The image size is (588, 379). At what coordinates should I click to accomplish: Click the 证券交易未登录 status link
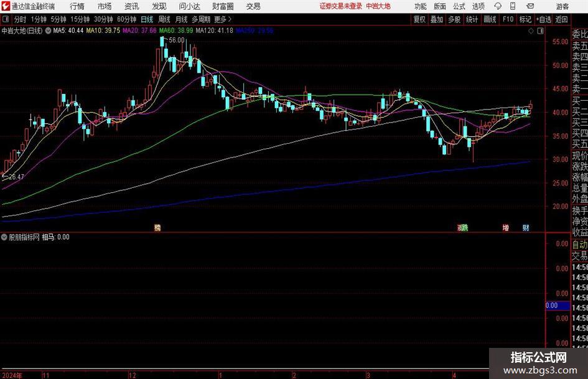coord(341,6)
